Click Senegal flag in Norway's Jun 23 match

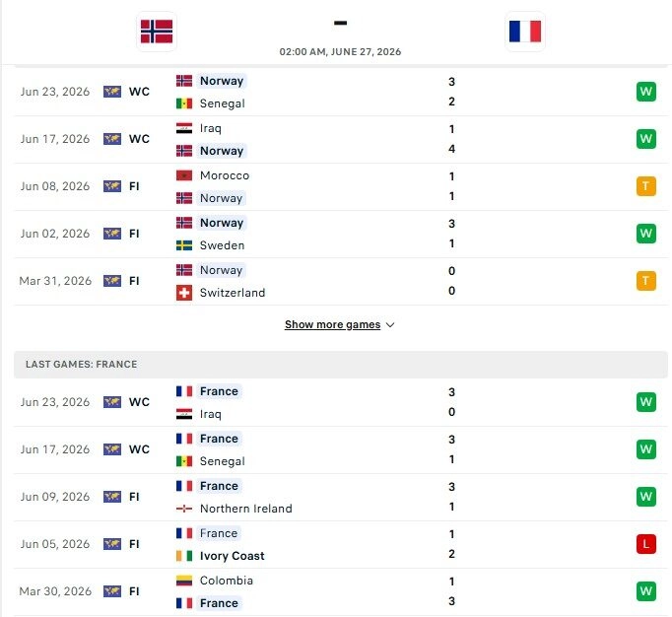tap(184, 103)
